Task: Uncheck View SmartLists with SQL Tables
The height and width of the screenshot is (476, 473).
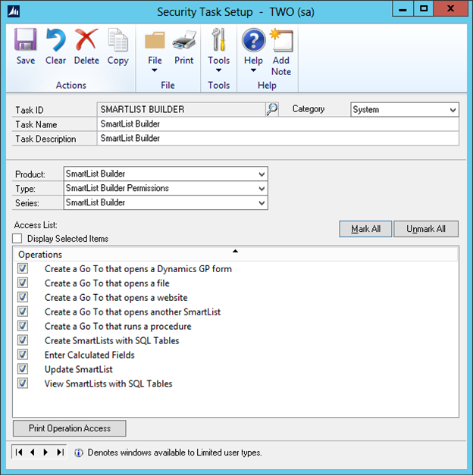Action: coord(23,383)
